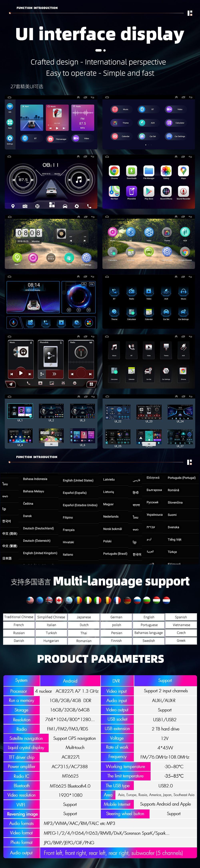Select the Türkçe language option
This screenshot has height=868, width=200.
click(x=172, y=552)
